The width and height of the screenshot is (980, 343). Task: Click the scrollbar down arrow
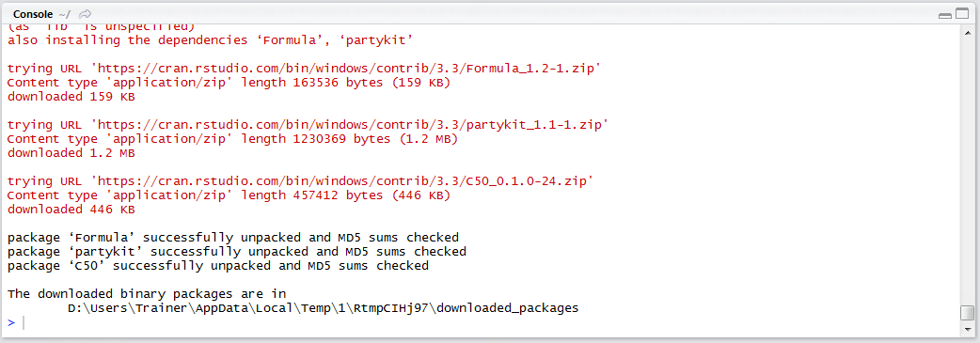967,328
